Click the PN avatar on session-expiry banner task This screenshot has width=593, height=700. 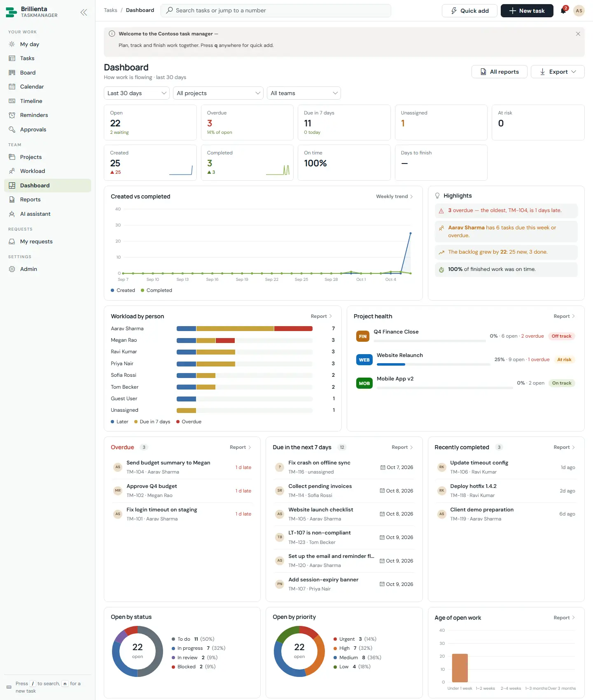(280, 584)
